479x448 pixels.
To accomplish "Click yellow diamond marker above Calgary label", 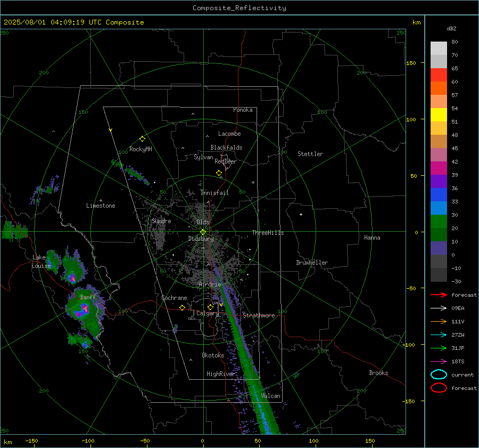I will pos(210,307).
